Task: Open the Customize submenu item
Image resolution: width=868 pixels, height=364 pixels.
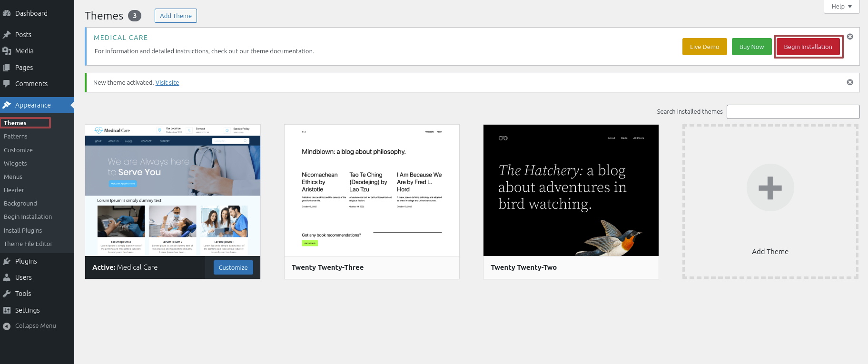Action: (18, 150)
